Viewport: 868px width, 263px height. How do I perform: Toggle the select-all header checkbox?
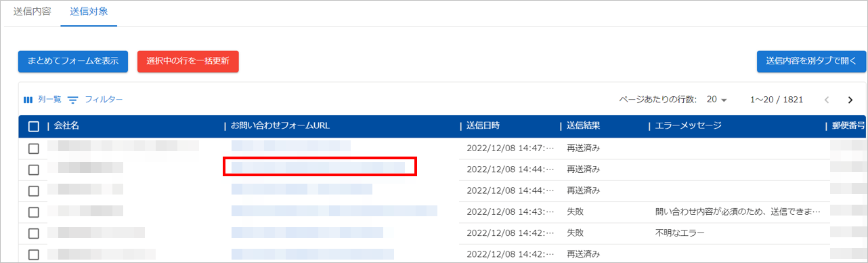(x=33, y=126)
